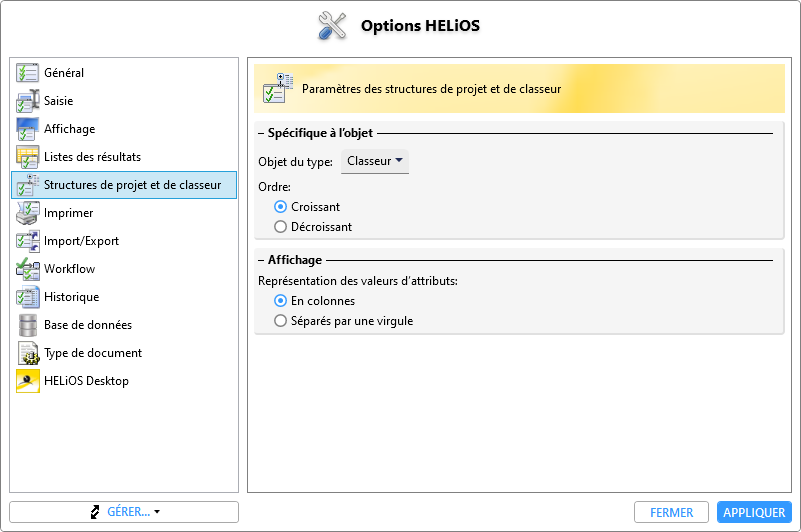Click the Structures de projet sidebar icon
Image resolution: width=801 pixels, height=532 pixels.
27,185
